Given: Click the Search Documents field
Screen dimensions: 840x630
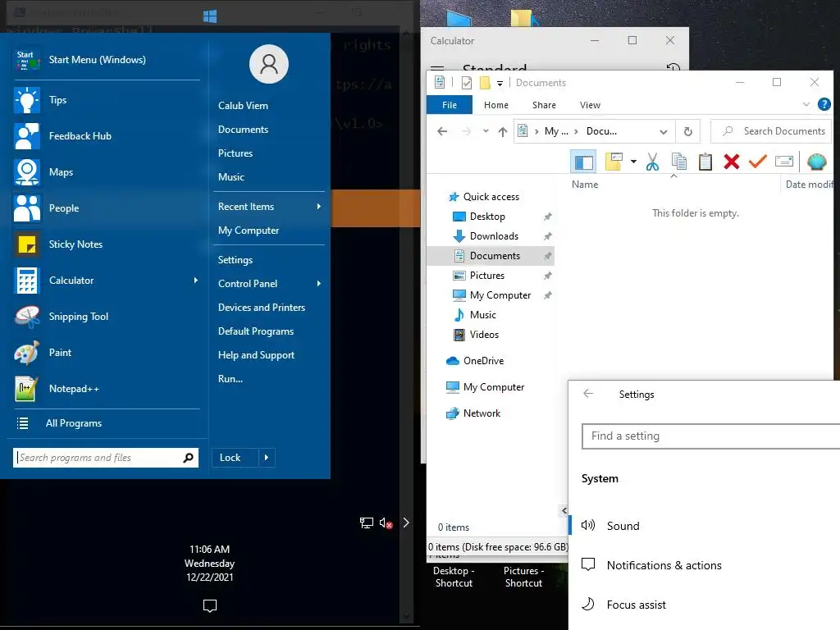Looking at the screenshot, I should 771,131.
